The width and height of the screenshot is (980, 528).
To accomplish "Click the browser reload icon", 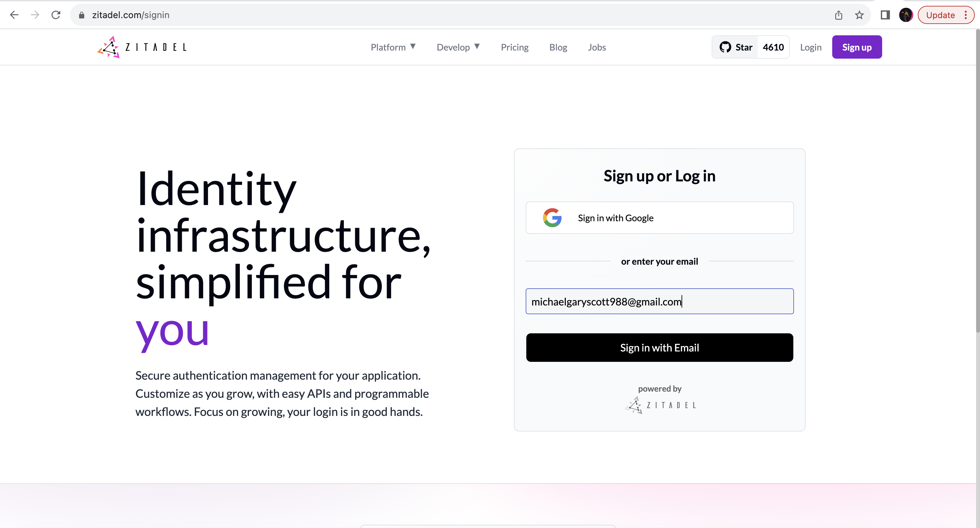I will (x=56, y=14).
